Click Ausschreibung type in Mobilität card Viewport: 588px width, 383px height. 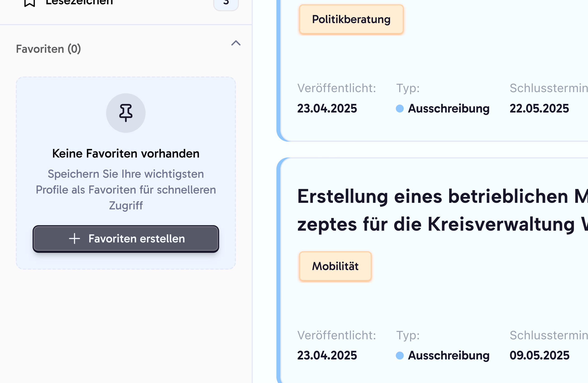pos(443,355)
